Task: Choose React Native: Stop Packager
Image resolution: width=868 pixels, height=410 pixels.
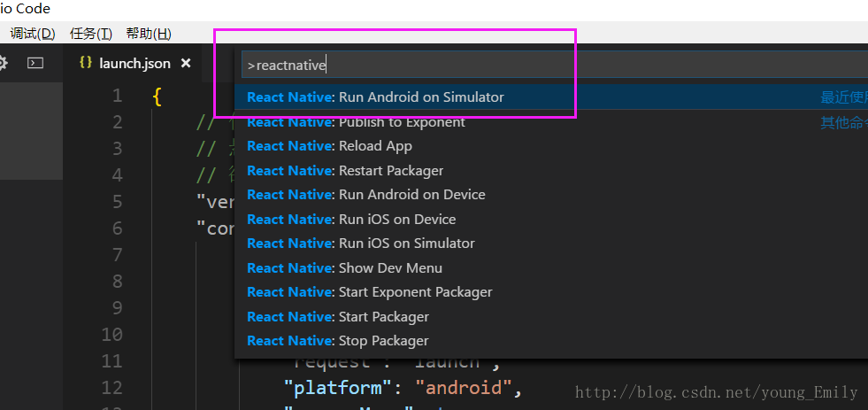Action: pyautogui.click(x=551, y=341)
